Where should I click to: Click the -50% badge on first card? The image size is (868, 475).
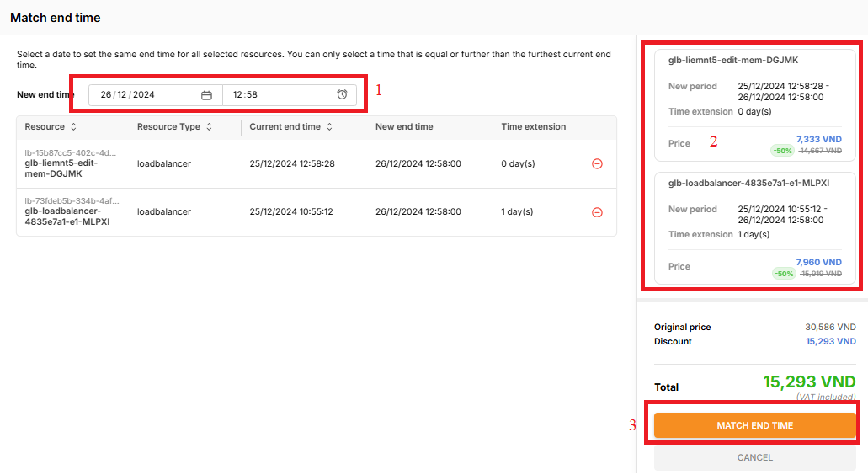point(783,151)
